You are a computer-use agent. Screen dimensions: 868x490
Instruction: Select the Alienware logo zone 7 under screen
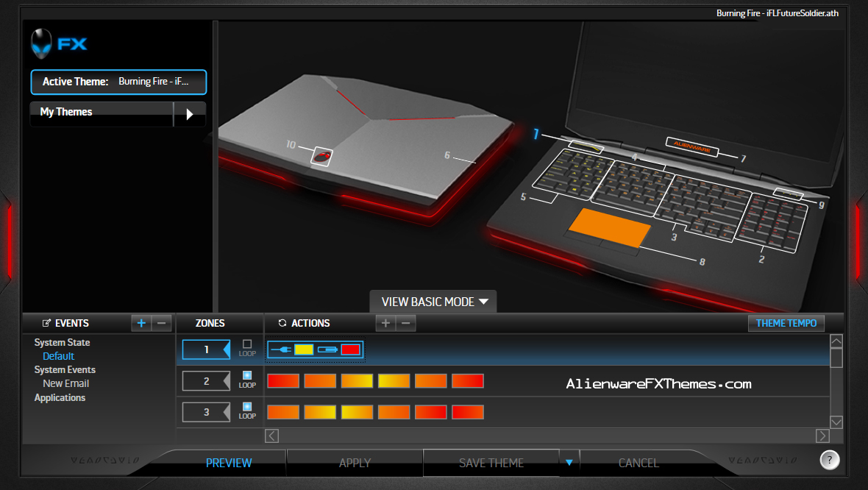click(692, 146)
